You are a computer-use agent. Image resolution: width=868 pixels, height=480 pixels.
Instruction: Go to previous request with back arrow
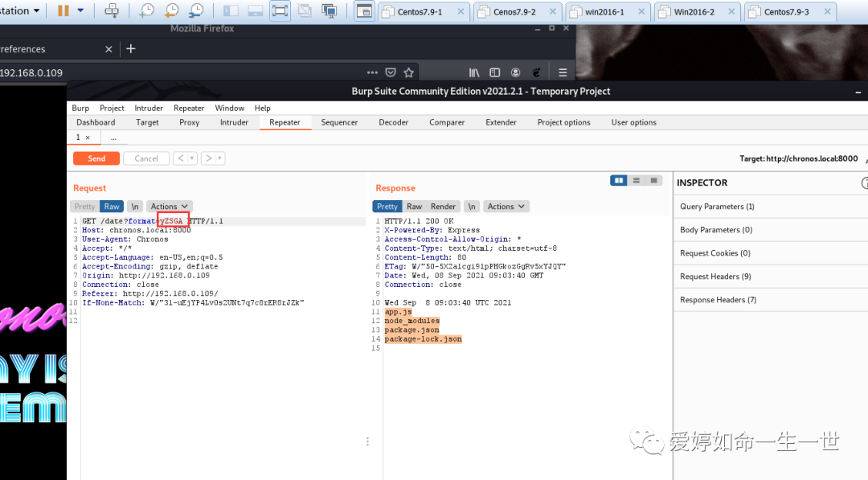pos(180,158)
